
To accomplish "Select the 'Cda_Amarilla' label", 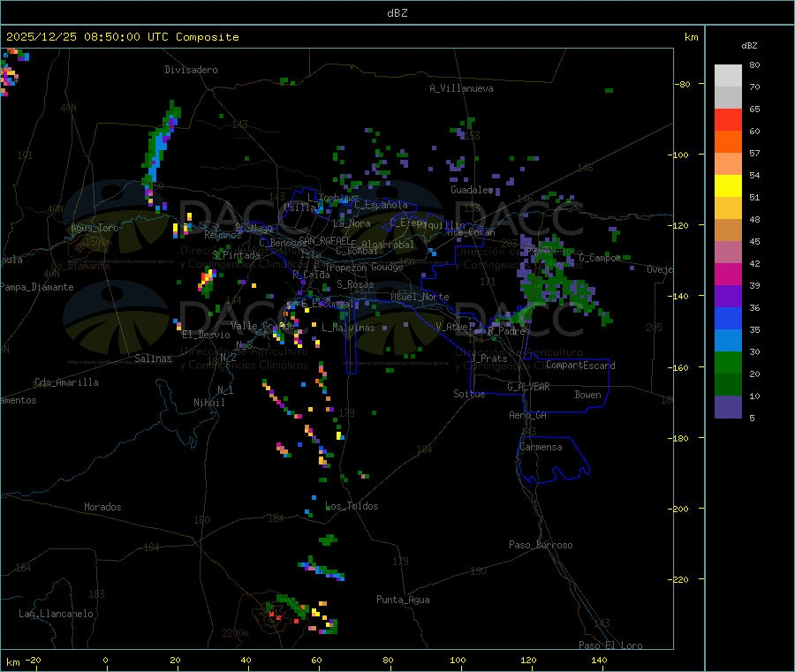I will 66,382.
